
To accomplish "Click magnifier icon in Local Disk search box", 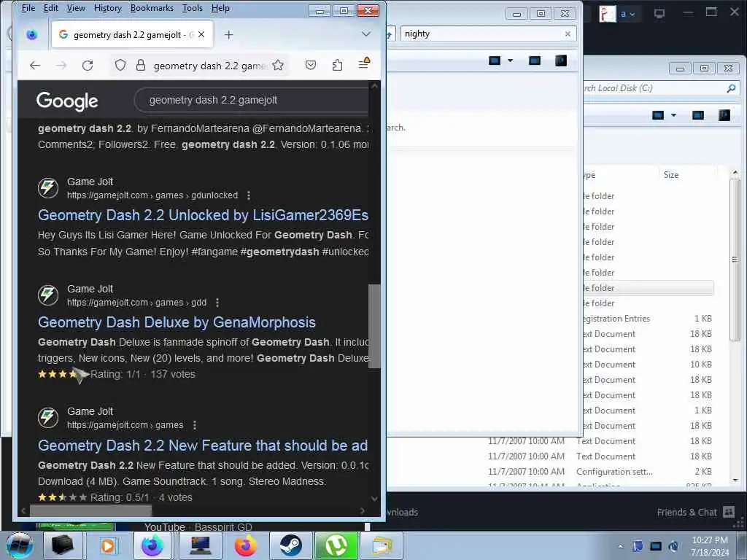I will (731, 88).
